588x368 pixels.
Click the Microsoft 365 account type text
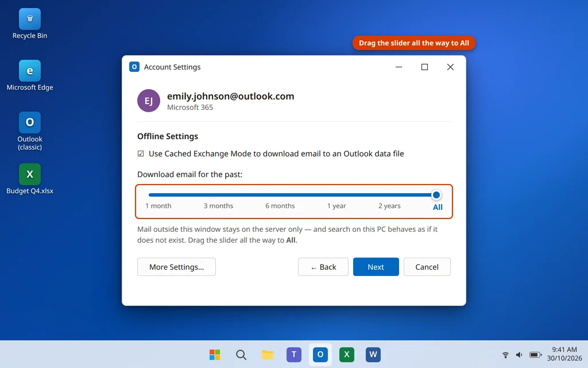click(189, 108)
